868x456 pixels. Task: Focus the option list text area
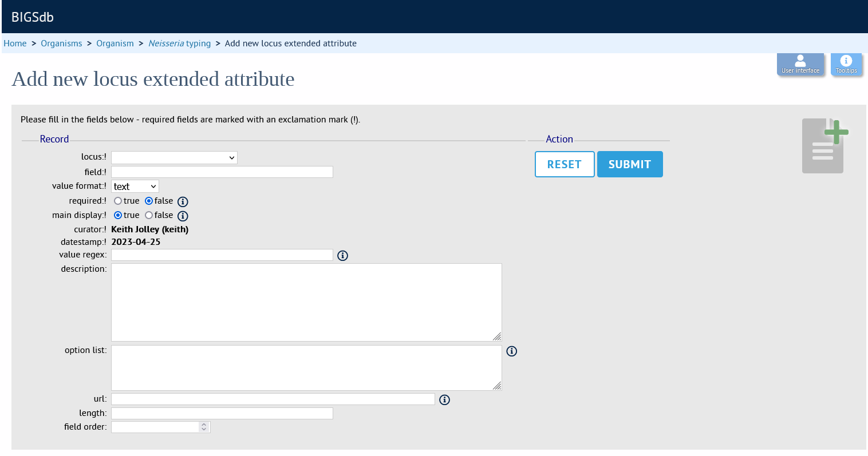click(306, 368)
